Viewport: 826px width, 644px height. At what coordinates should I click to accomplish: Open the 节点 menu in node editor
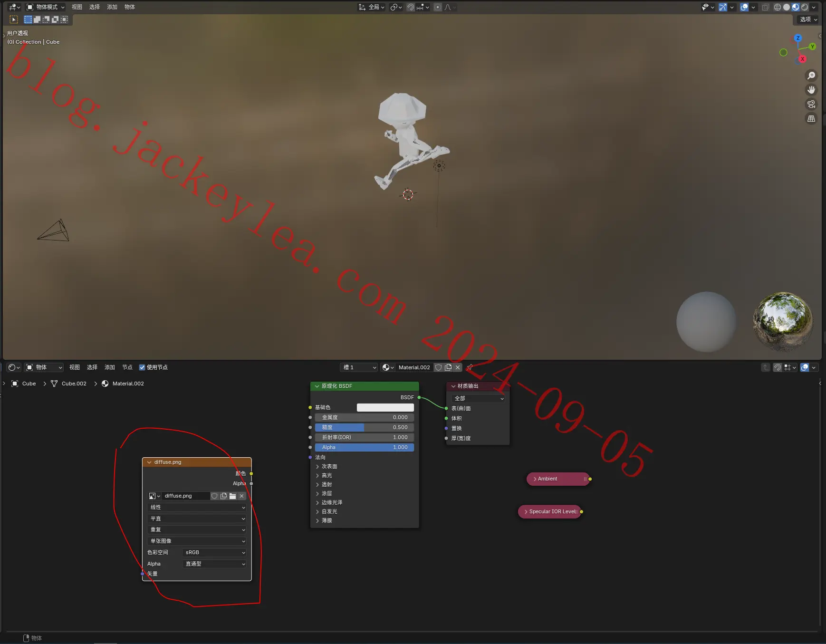tap(127, 367)
